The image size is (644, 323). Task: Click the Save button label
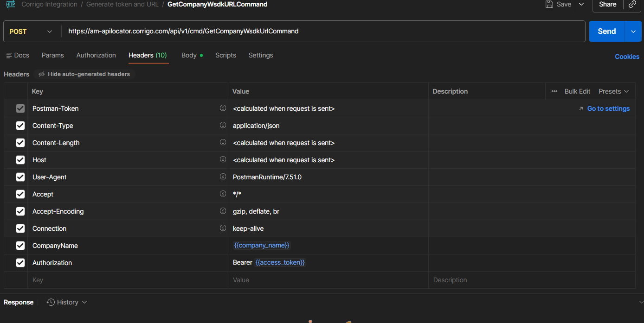[x=564, y=4]
